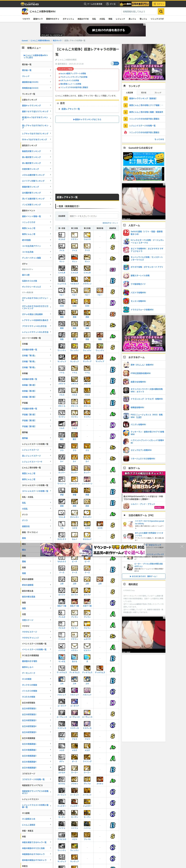Open リセマラ in the top navigation
The height and width of the screenshot is (868, 186).
tap(26, 19)
